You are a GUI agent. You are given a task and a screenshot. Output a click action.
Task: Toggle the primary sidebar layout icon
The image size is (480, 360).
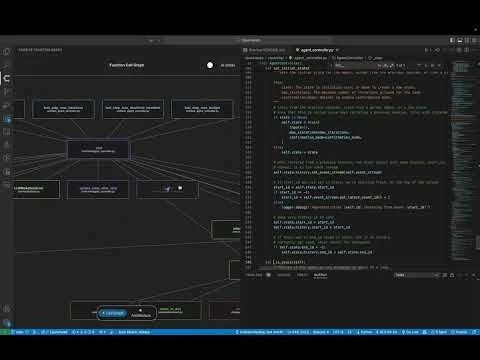[452, 40]
